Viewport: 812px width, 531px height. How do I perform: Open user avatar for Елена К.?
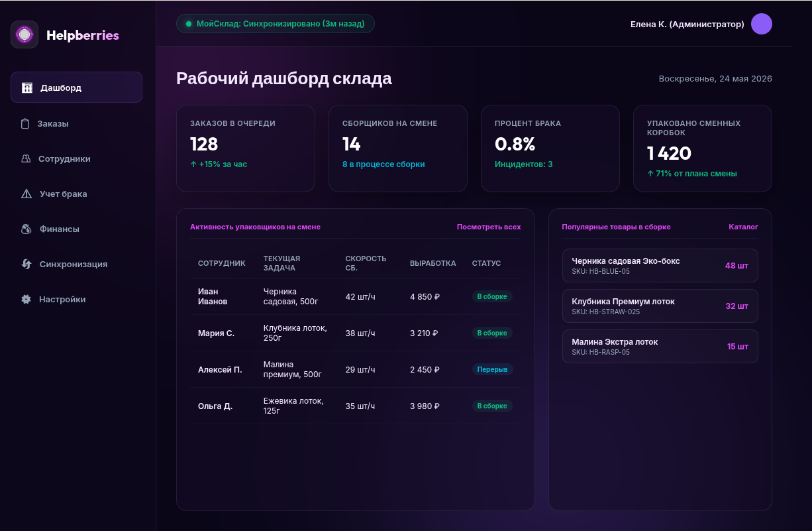click(x=762, y=24)
